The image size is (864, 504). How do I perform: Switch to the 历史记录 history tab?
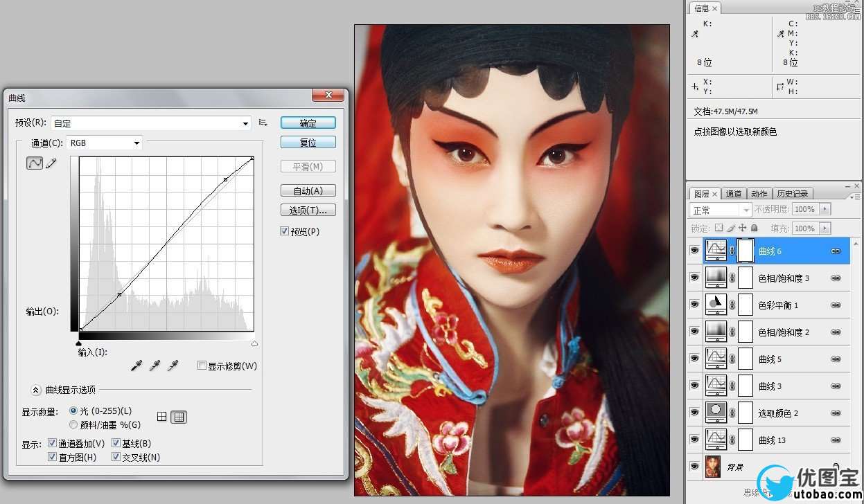(x=793, y=194)
